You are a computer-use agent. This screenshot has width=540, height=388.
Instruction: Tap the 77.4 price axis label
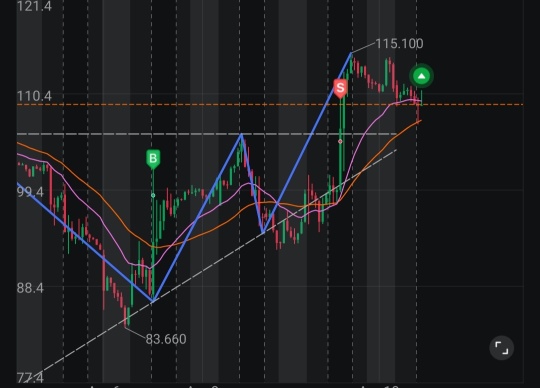click(x=30, y=378)
